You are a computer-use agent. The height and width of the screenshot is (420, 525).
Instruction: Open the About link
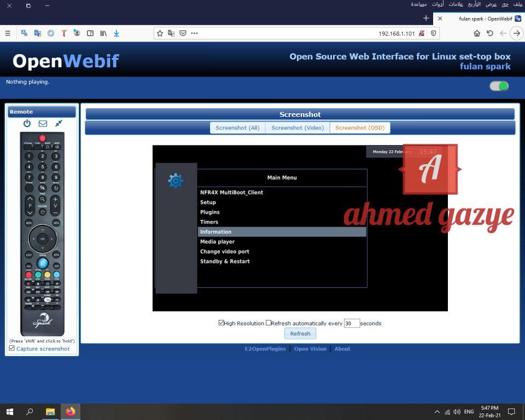point(342,349)
